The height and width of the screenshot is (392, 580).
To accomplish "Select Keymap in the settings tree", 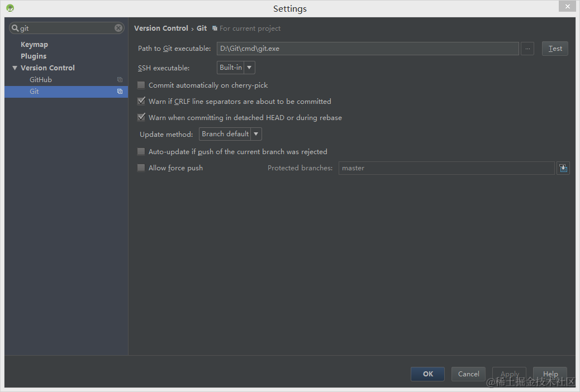I will (x=35, y=44).
